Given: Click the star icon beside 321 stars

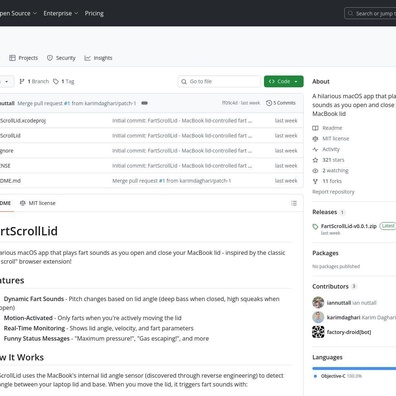Looking at the screenshot, I should click(x=315, y=160).
